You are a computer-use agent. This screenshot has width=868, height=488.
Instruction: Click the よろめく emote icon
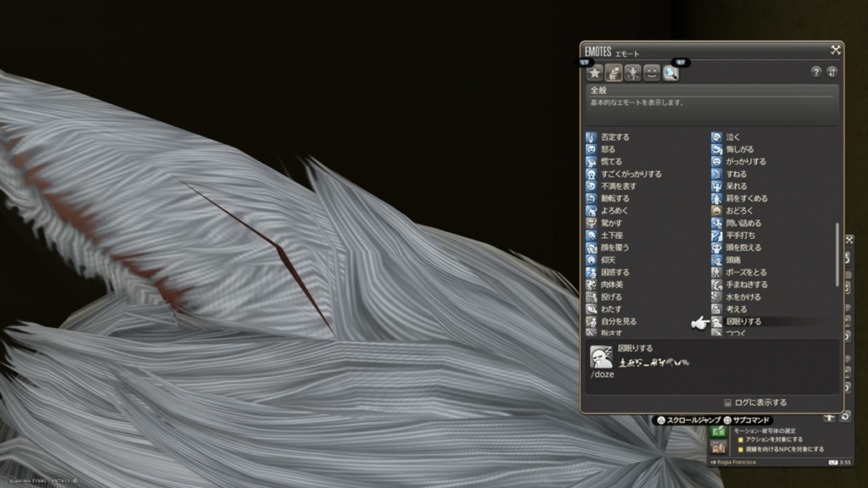pyautogui.click(x=591, y=211)
